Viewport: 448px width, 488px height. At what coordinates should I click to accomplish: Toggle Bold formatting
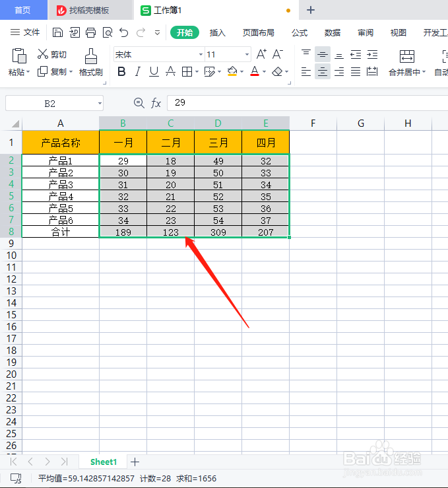click(x=121, y=72)
